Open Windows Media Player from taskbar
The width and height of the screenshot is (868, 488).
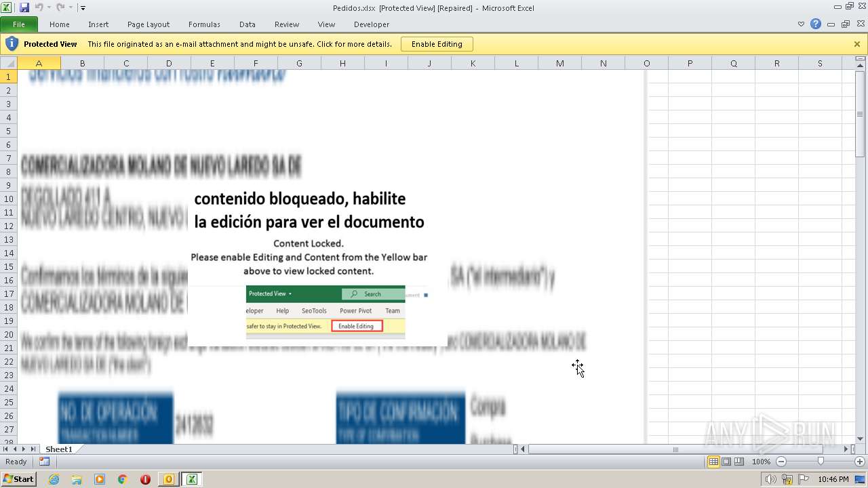100,479
